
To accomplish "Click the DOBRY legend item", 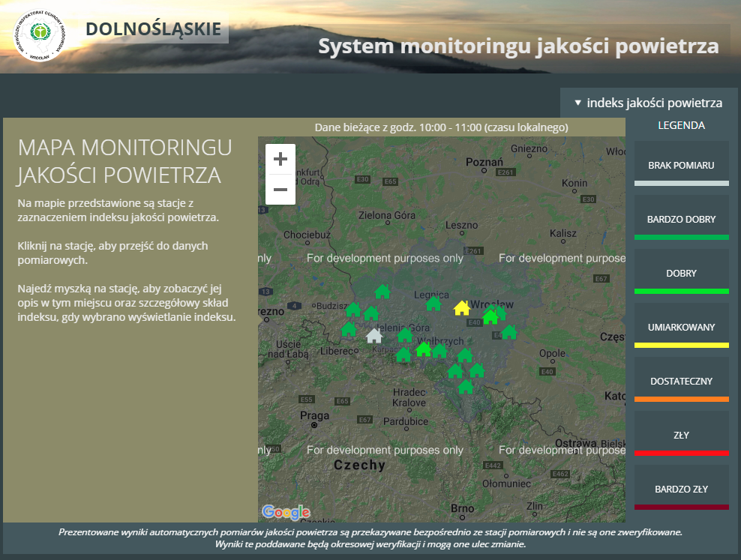I will point(681,273).
